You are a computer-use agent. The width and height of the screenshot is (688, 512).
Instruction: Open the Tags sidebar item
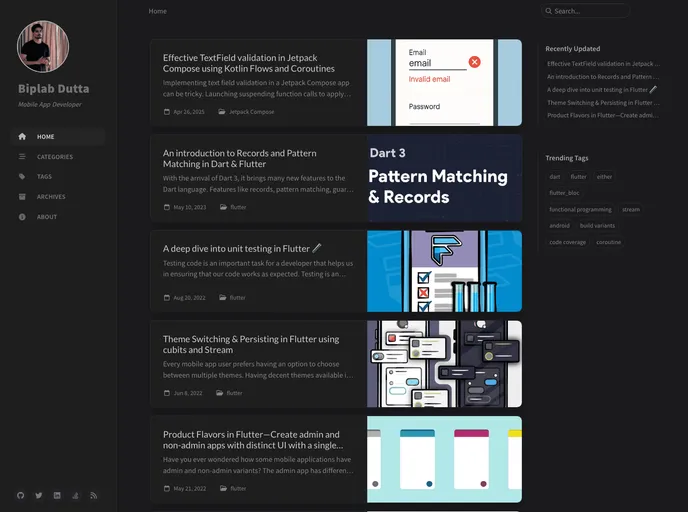44,177
